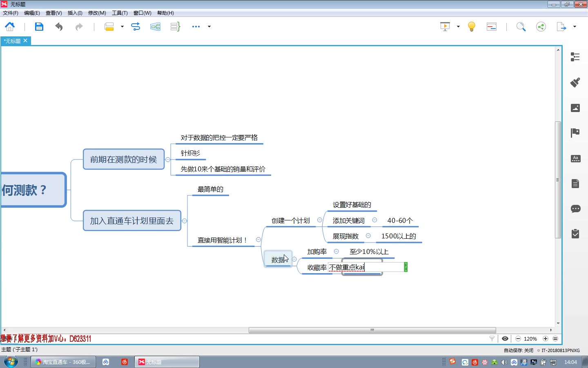Open the Themes Aa panel

pos(575,159)
